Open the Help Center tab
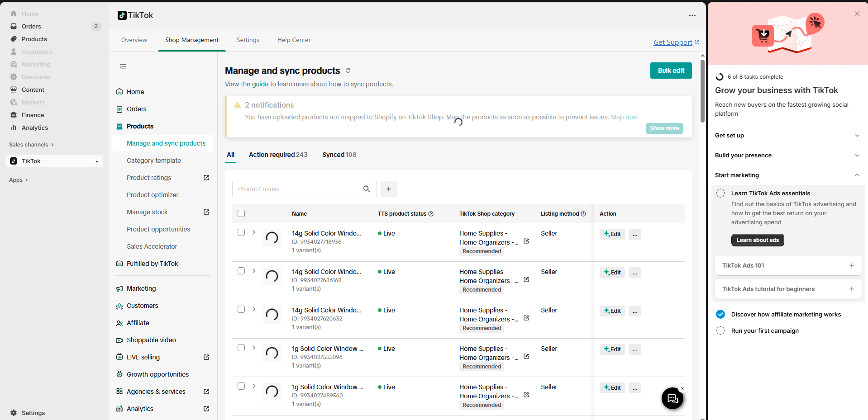 coord(294,40)
